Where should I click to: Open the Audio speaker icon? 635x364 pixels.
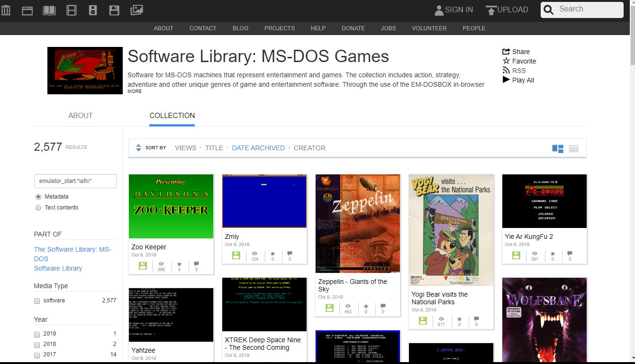[x=93, y=10]
